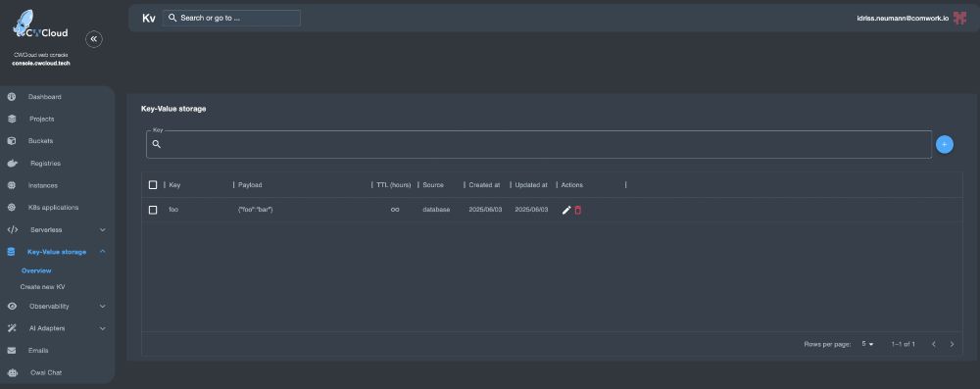Go to the previous page of results
Screen dimensions: 980x389
coord(934,344)
